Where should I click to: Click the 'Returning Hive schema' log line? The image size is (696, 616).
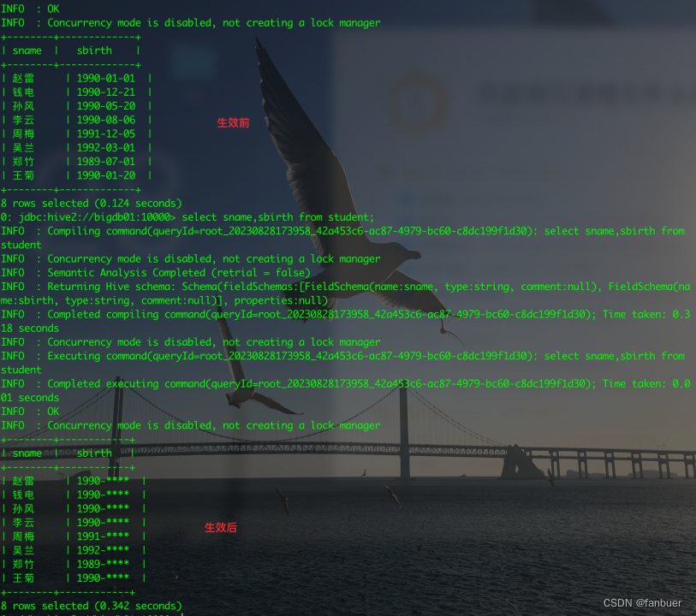pos(346,293)
